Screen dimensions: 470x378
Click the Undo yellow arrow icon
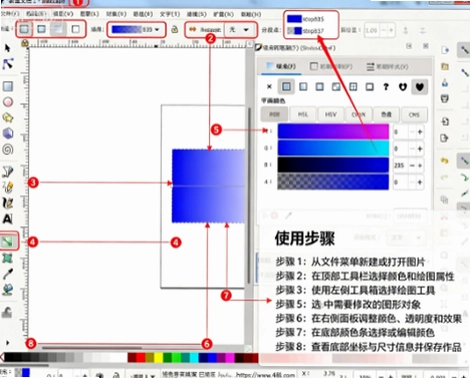tap(445, 161)
